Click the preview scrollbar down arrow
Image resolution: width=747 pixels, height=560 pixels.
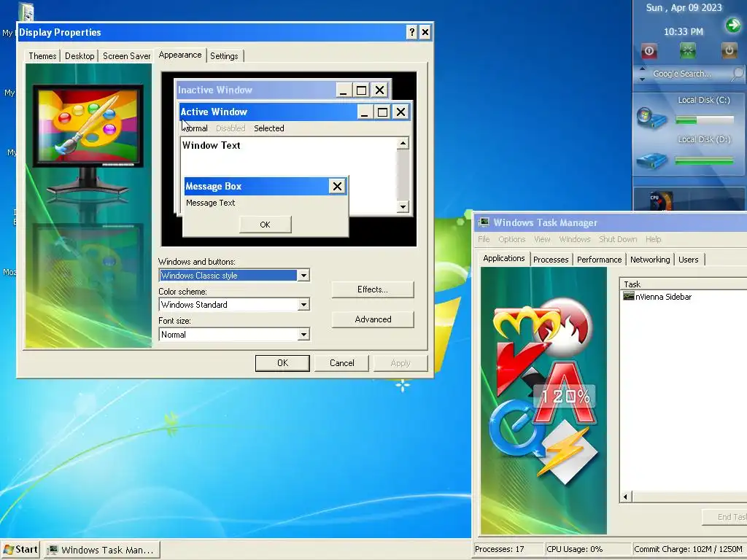403,206
